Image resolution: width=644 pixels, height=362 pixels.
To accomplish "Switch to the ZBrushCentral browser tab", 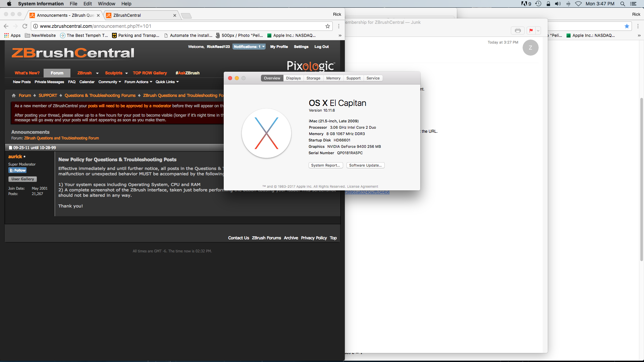I will point(141,15).
